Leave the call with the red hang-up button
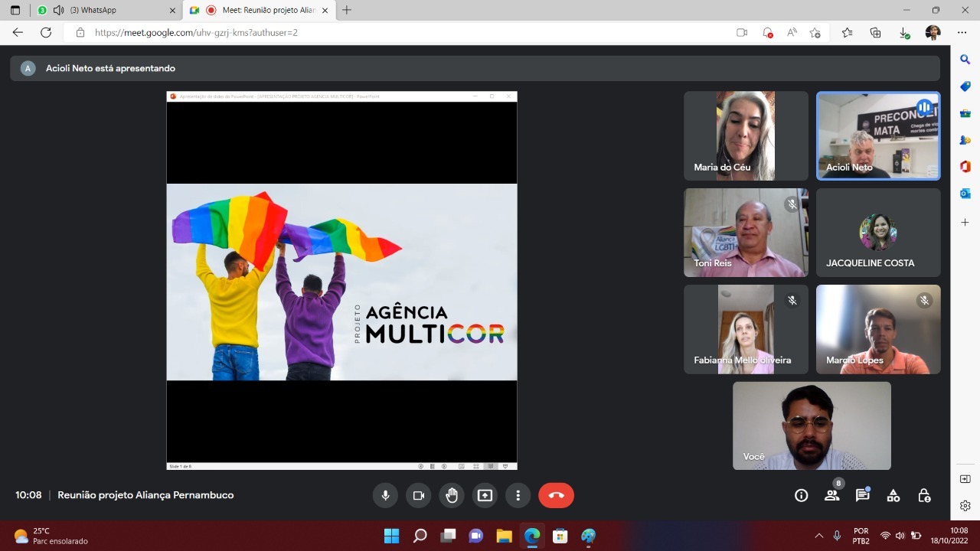The height and width of the screenshot is (551, 980). tap(556, 495)
